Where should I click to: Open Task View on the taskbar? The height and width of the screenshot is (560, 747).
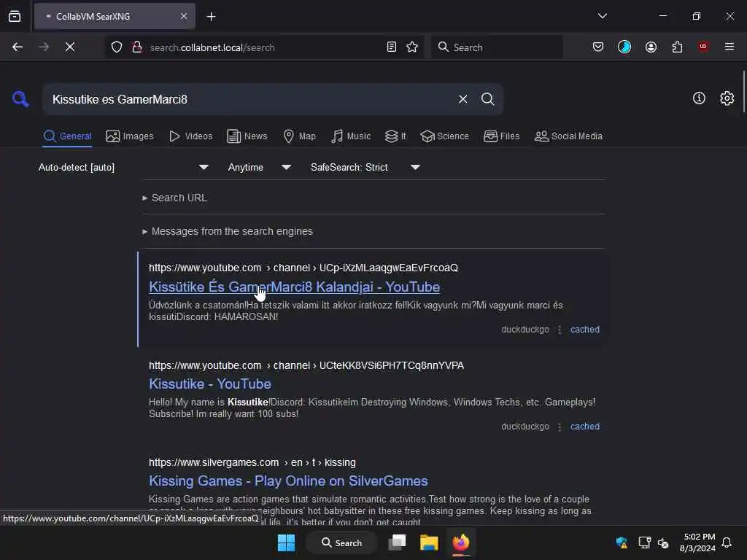click(x=397, y=542)
